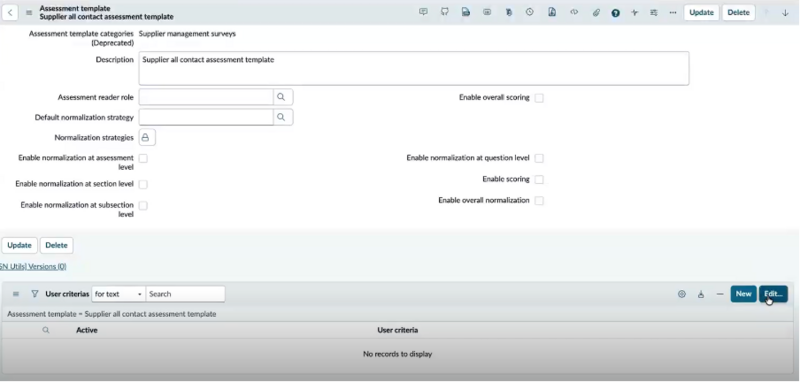Open the clock history icon in header
The width and height of the screenshot is (800, 382).
[x=530, y=12]
